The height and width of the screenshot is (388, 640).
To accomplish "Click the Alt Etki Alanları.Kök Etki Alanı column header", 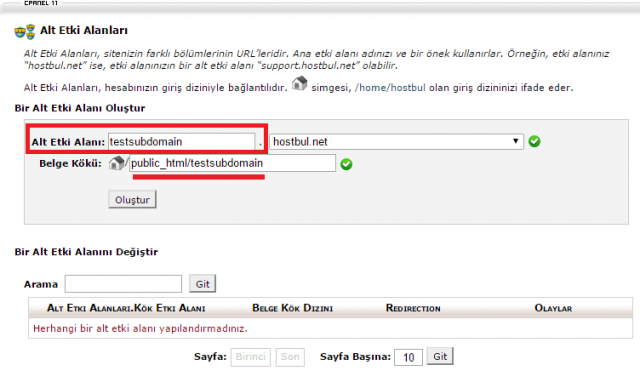I will (x=126, y=308).
